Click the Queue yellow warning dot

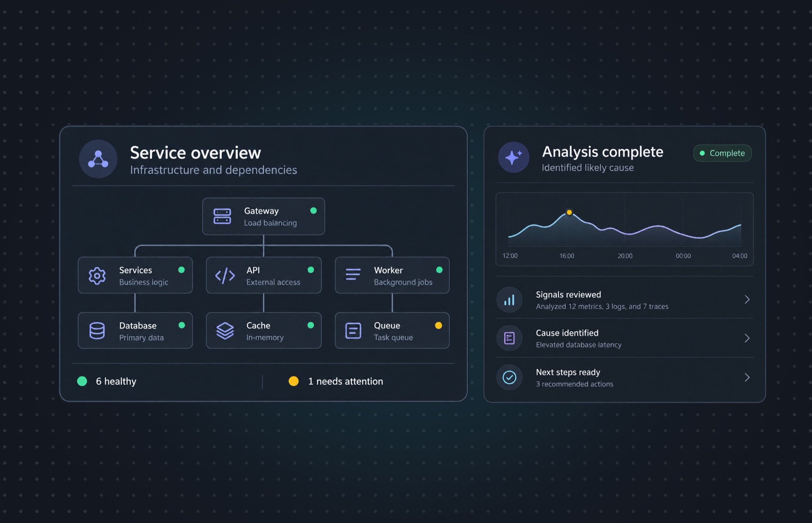pos(438,326)
